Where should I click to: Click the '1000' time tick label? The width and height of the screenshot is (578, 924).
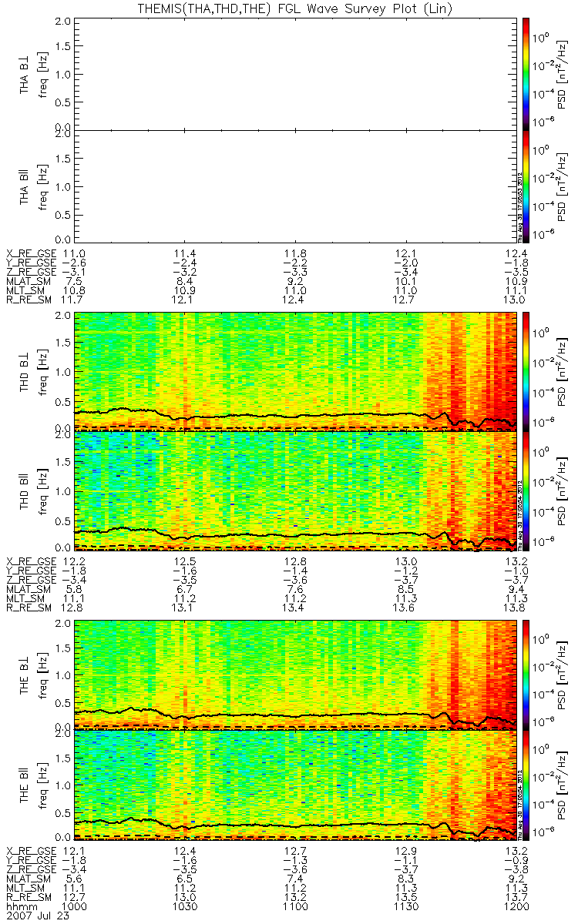click(x=72, y=907)
